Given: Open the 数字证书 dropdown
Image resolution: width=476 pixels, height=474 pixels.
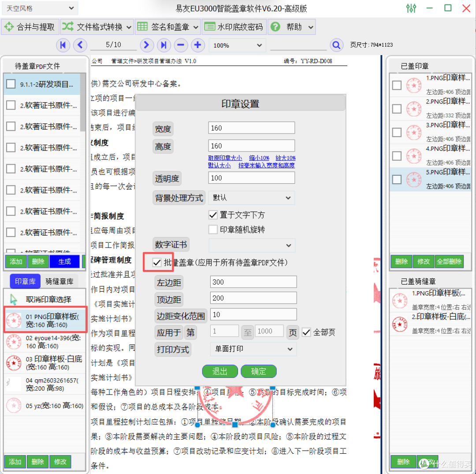Looking at the screenshot, I should coord(252,245).
